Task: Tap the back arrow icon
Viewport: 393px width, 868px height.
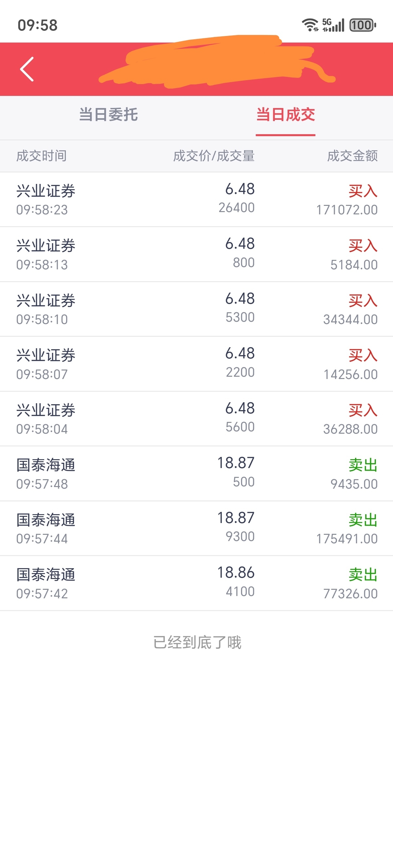Action: (27, 69)
